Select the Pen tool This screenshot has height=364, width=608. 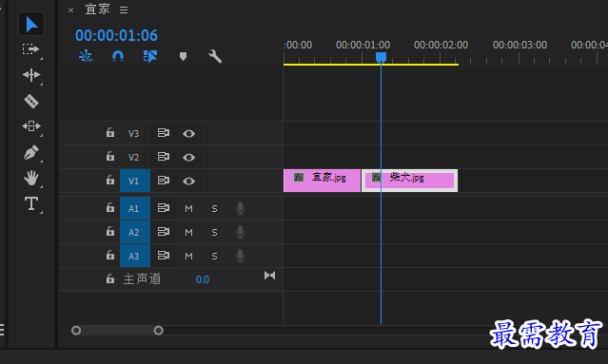[x=31, y=153]
